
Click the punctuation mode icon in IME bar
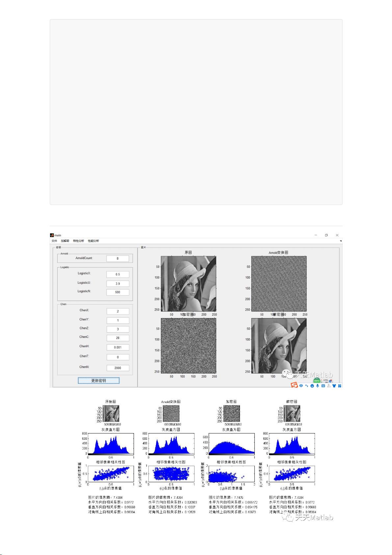[x=306, y=386]
